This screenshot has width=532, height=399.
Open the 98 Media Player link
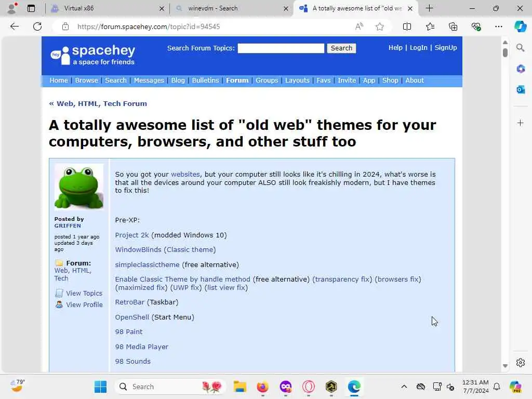141,347
